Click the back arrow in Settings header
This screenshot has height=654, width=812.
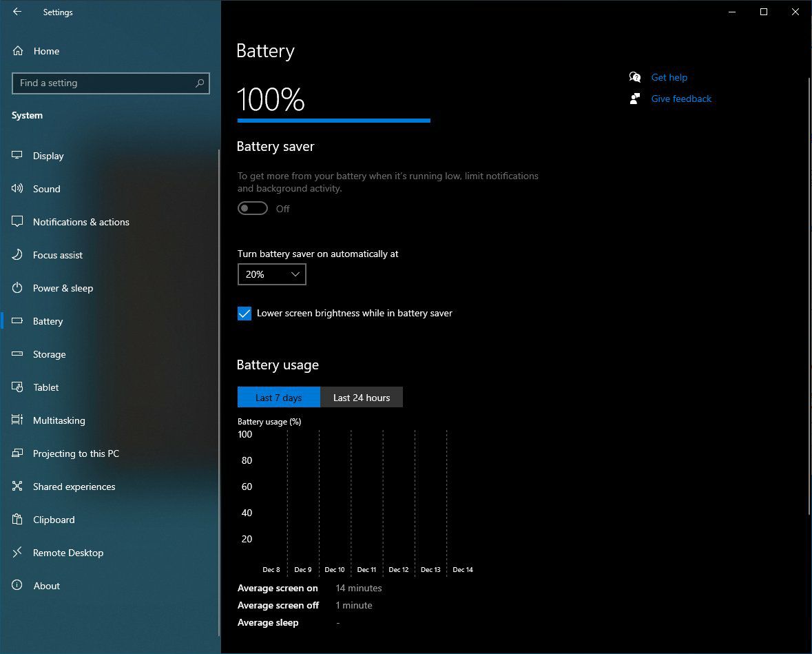click(x=17, y=12)
